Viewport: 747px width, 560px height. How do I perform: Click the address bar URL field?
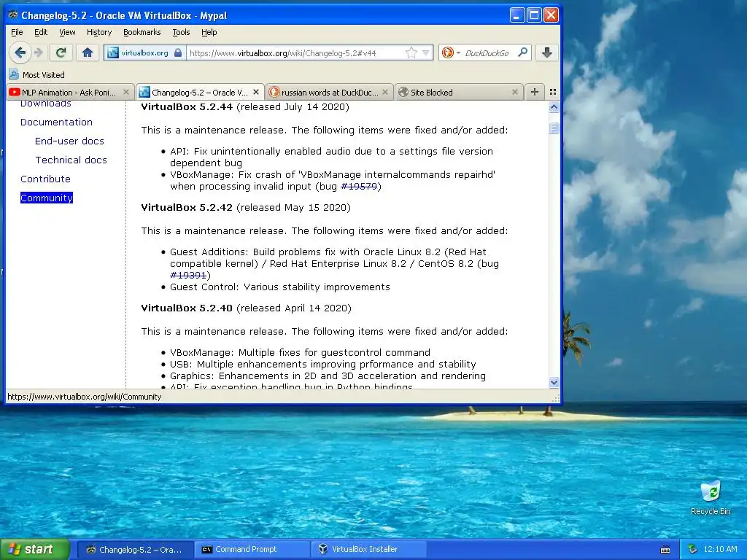(x=295, y=52)
